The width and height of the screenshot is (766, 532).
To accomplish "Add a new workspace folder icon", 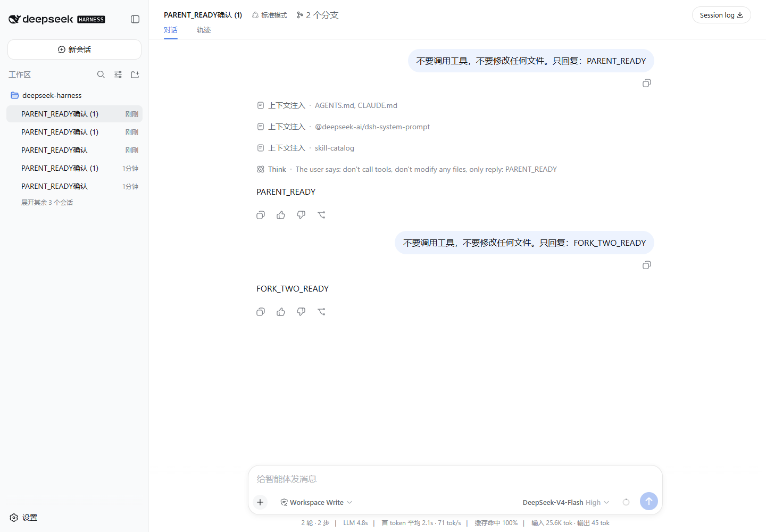I will coord(135,74).
